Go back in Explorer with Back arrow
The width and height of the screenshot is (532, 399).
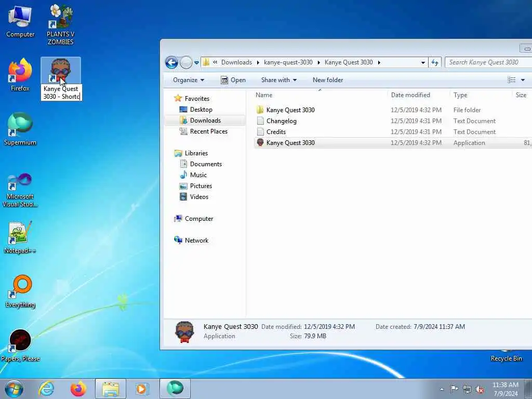point(171,62)
